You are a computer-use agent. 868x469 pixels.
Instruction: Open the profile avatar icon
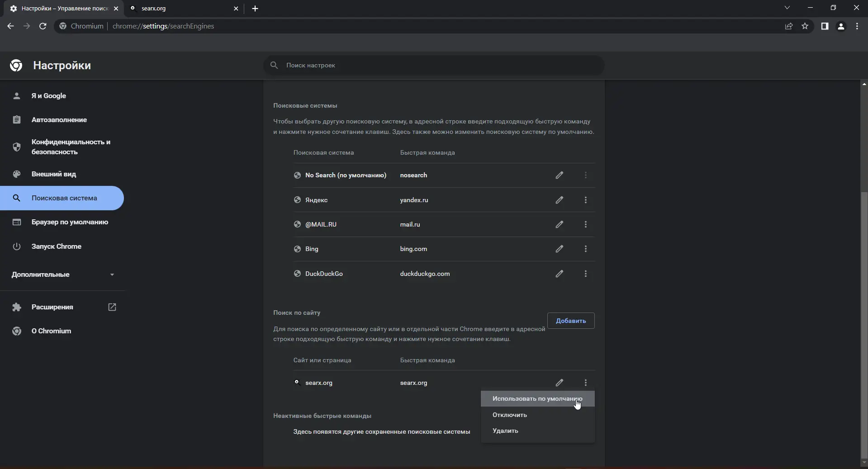[841, 26]
